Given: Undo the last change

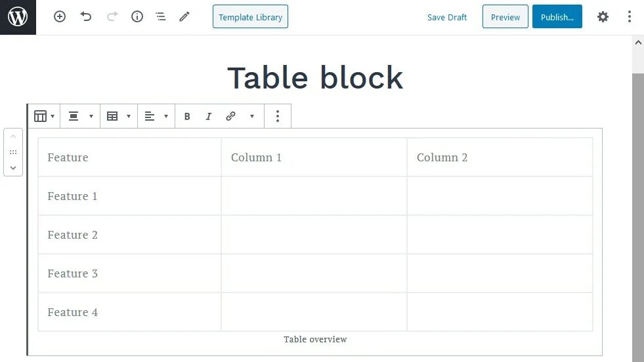Looking at the screenshot, I should 86,17.
